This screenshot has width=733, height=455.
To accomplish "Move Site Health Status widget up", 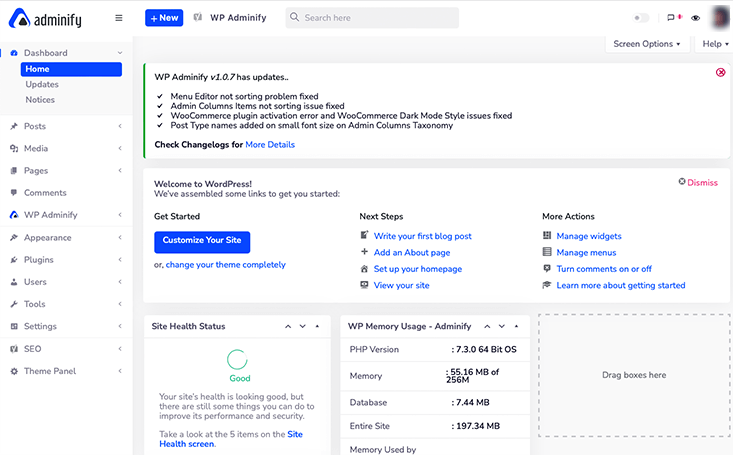I will pos(288,326).
